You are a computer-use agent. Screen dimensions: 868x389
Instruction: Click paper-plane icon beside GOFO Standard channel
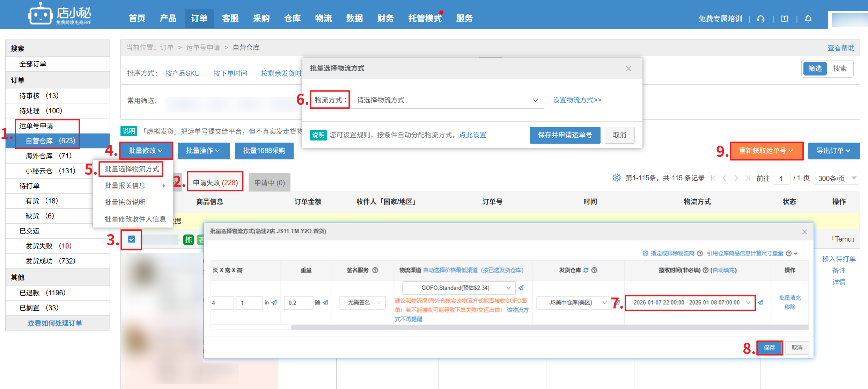tap(521, 288)
